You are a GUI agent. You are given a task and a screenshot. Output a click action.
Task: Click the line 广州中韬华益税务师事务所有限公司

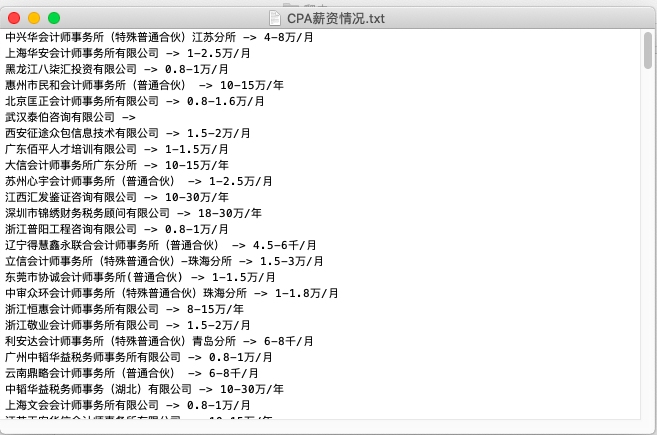coord(139,357)
